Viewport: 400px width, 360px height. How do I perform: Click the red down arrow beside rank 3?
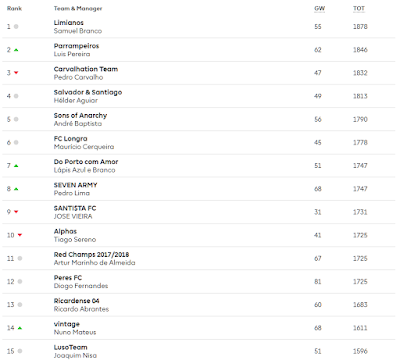[16, 73]
